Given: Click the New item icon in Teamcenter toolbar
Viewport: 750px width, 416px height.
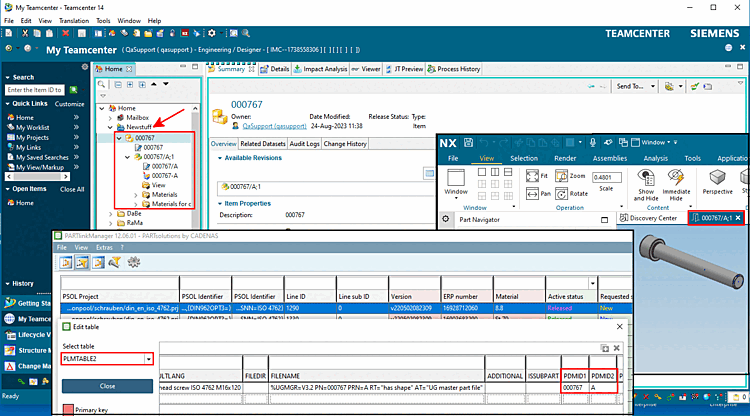Looking at the screenshot, I should 9,33.
